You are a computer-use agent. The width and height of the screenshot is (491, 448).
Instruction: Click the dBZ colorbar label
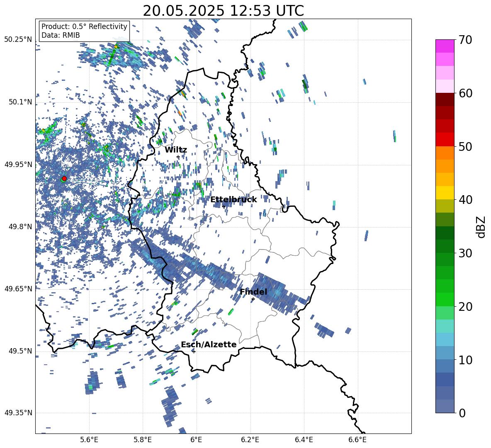tap(481, 227)
